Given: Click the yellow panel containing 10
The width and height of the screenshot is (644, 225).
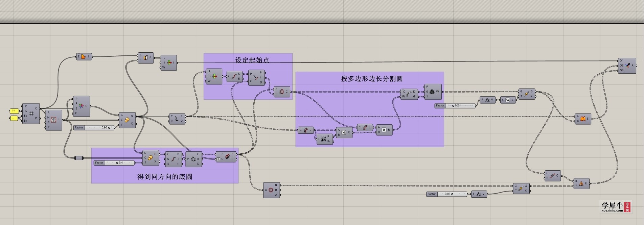Looking at the screenshot, I should [14, 111].
